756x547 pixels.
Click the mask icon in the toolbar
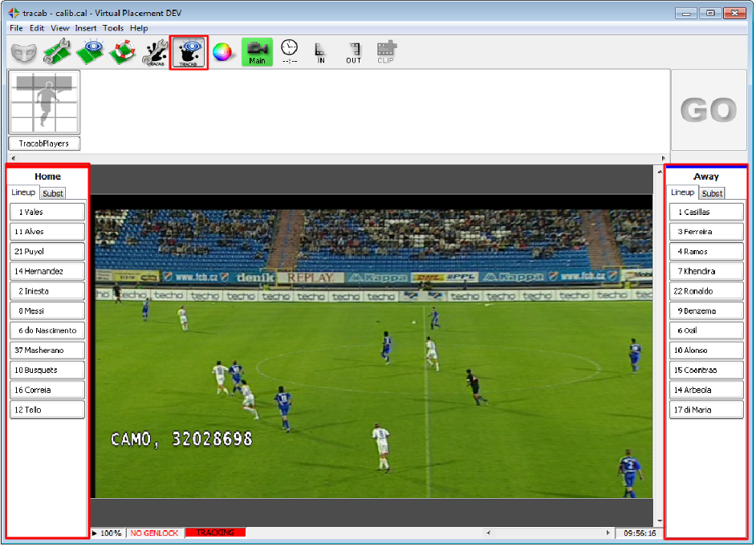click(x=23, y=52)
